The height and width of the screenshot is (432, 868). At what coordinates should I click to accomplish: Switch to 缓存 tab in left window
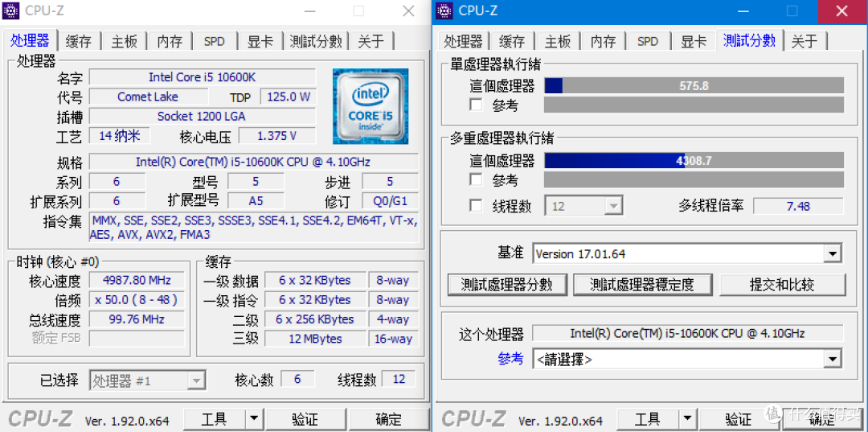(x=79, y=42)
